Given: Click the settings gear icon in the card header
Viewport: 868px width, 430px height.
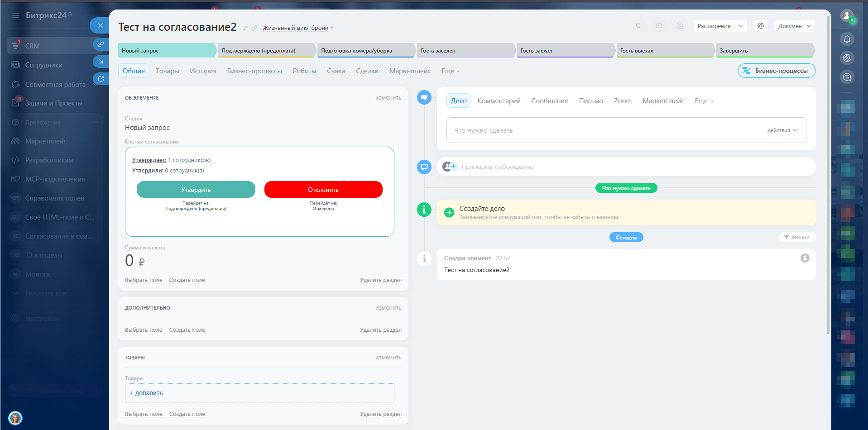Looking at the screenshot, I should click(761, 26).
